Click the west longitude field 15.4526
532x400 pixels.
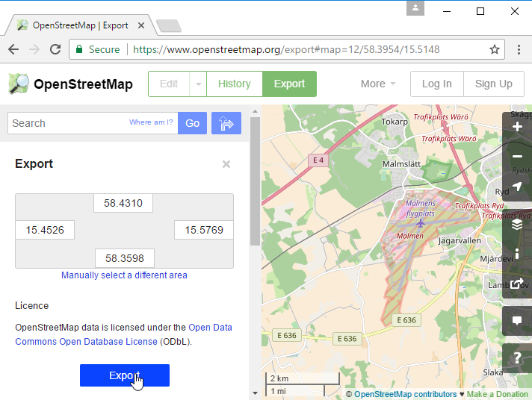point(45,230)
